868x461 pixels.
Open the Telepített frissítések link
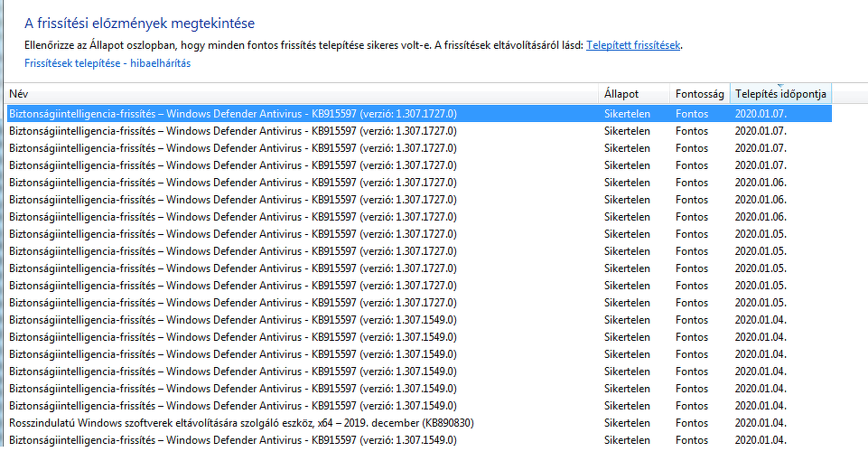point(633,45)
